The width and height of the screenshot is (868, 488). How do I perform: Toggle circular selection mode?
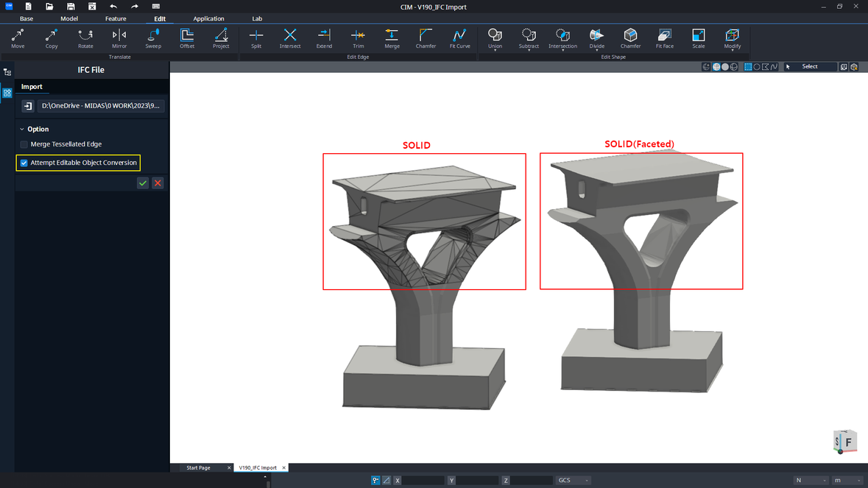tap(757, 67)
